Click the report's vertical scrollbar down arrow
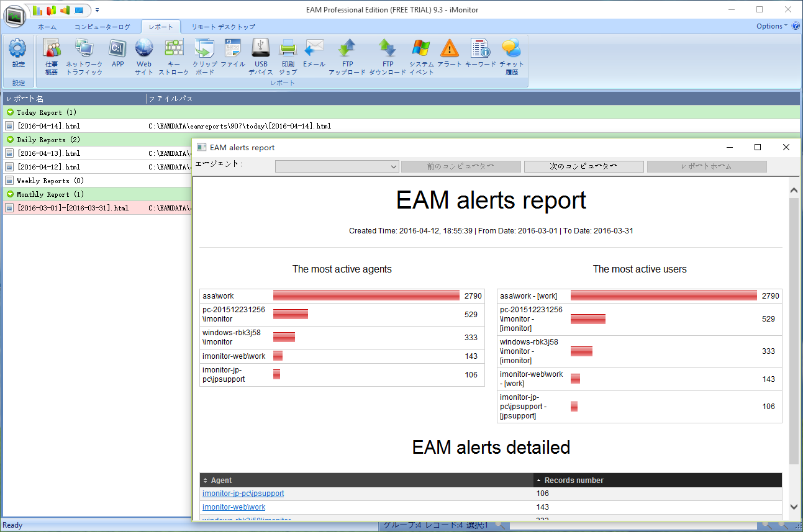The width and height of the screenshot is (803, 532). tap(794, 507)
